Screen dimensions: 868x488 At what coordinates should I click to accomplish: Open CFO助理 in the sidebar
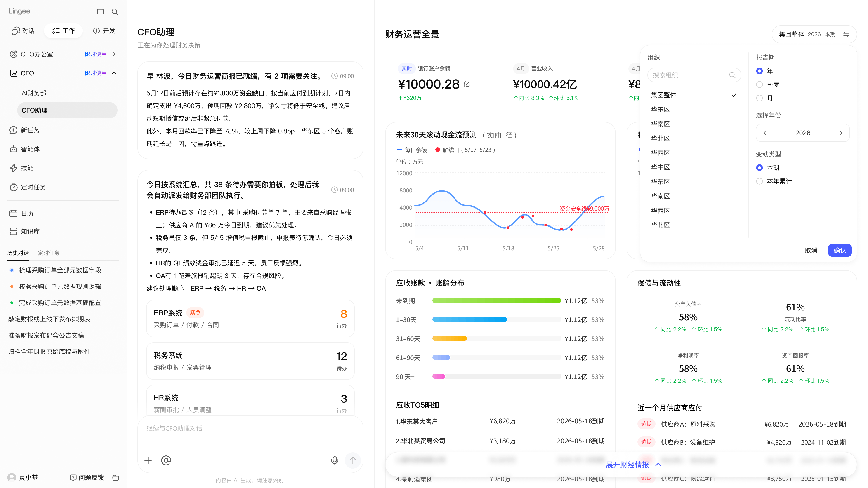click(67, 110)
